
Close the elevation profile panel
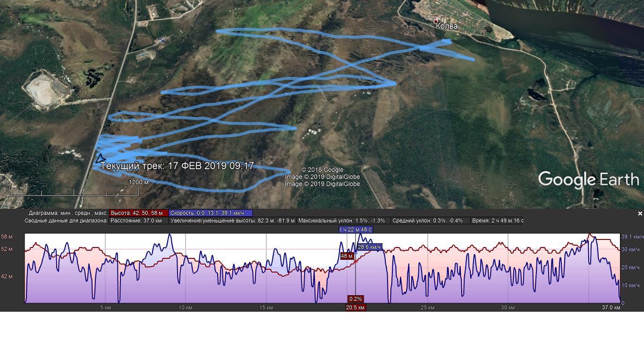click(x=640, y=214)
